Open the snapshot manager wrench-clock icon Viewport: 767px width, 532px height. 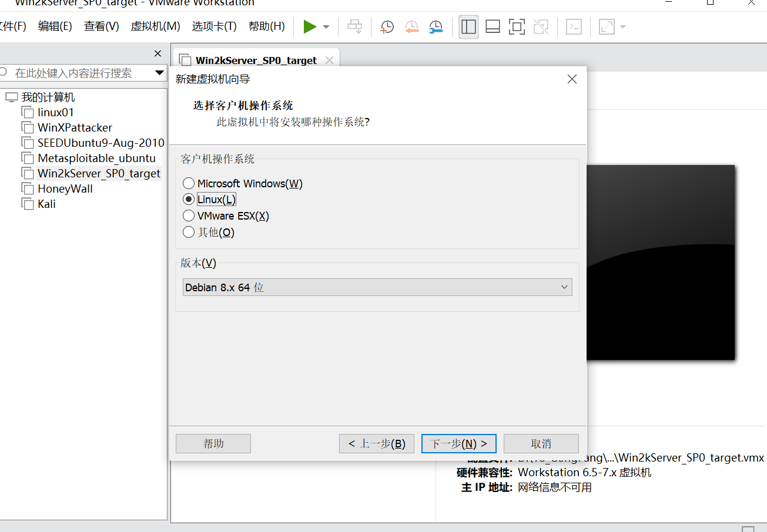436,27
